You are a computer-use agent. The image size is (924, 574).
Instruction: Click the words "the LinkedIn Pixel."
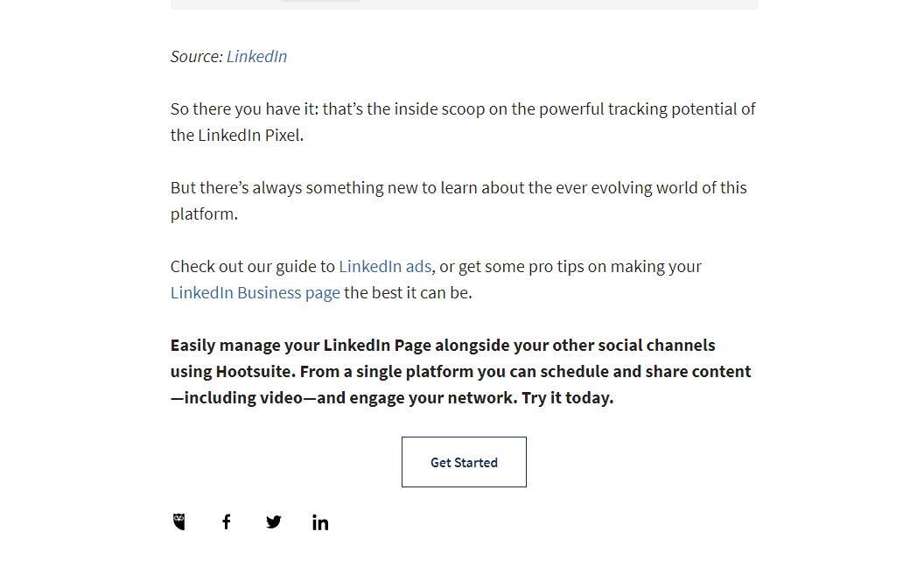tap(237, 136)
